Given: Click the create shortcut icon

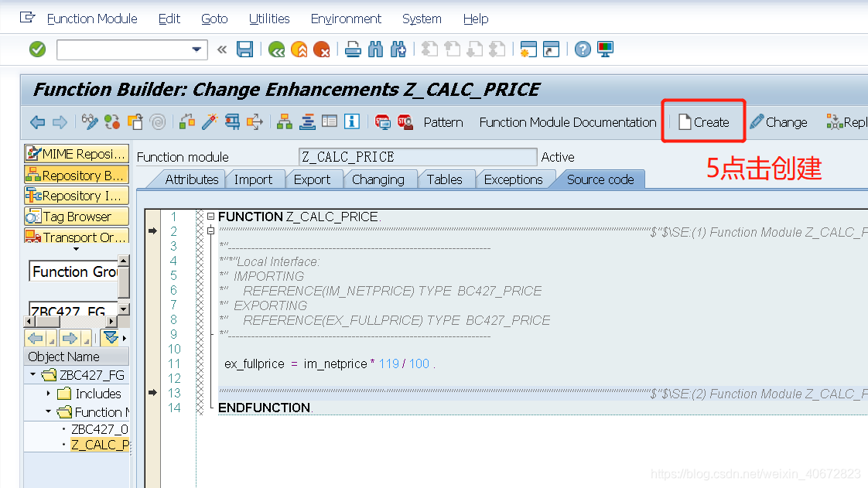Looking at the screenshot, I should click(x=551, y=49).
